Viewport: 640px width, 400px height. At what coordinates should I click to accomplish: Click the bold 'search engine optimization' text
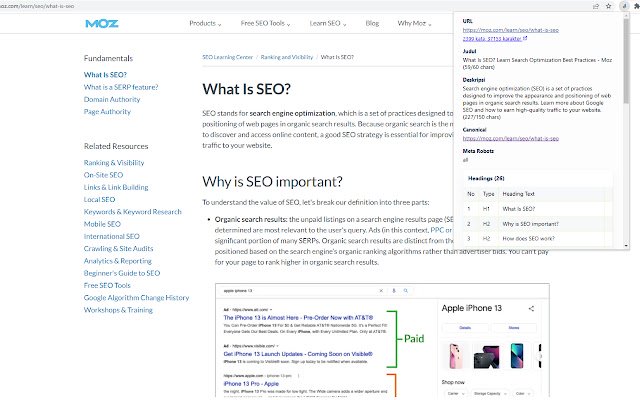click(x=292, y=113)
